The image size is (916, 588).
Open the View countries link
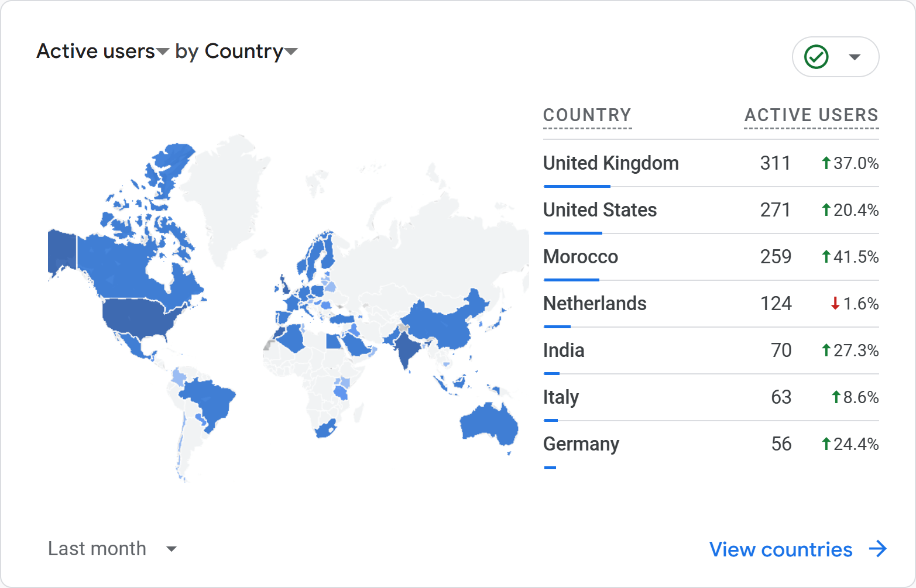(780, 549)
